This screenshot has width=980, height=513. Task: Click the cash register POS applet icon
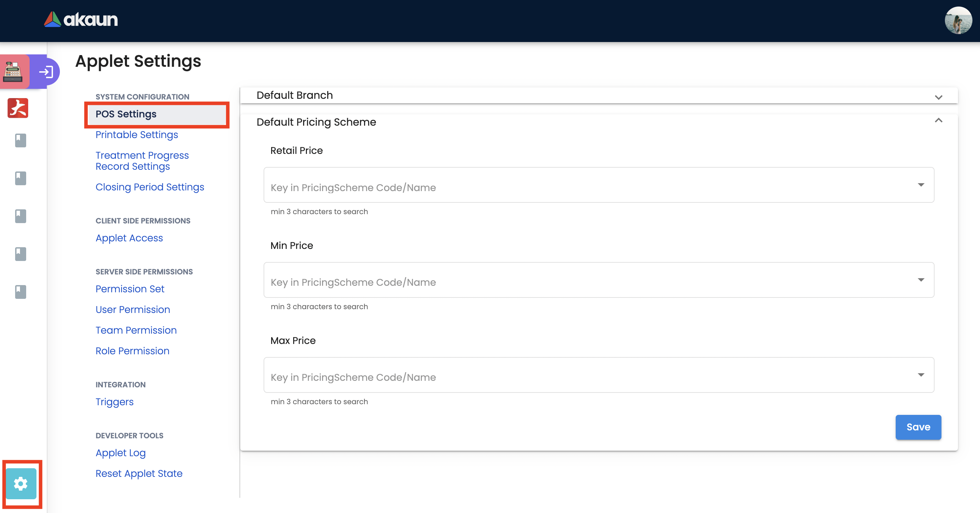(13, 72)
